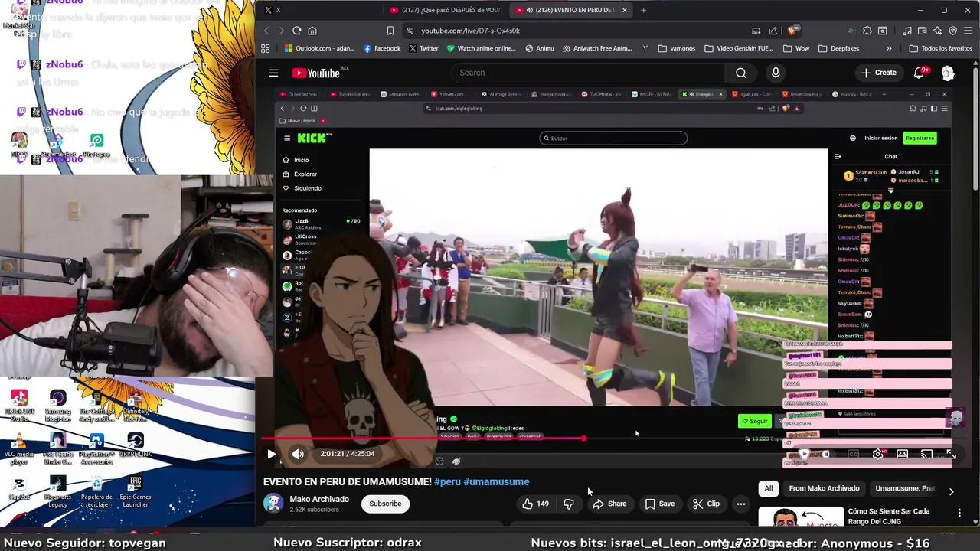Open VLC media player desktop shortcut
Image resolution: width=980 pixels, height=551 pixels.
19,449
